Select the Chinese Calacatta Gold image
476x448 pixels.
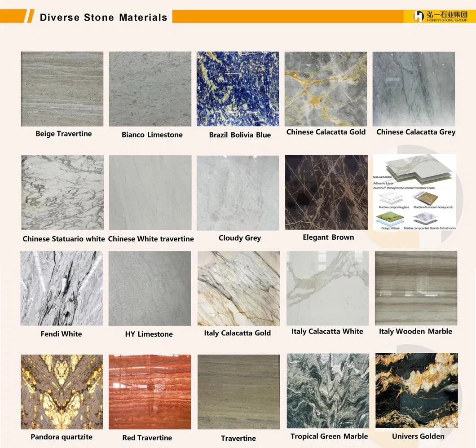pos(326,89)
